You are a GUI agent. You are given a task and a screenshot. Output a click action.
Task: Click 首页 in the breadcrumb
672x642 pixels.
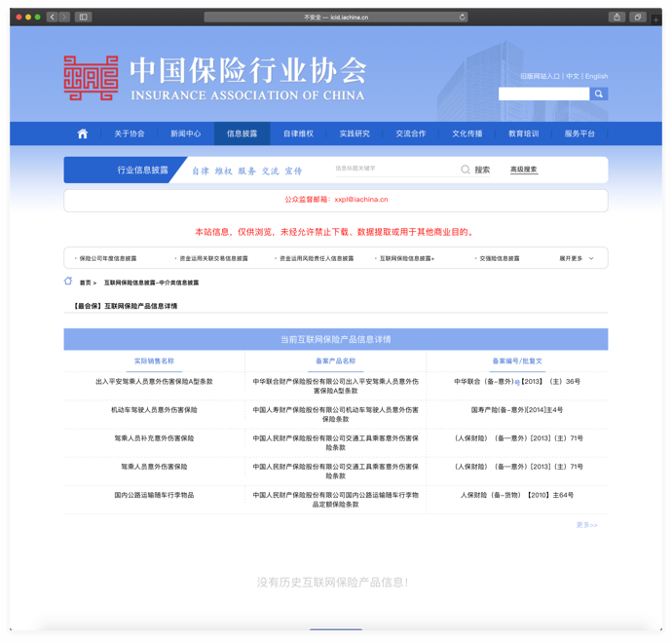86,283
